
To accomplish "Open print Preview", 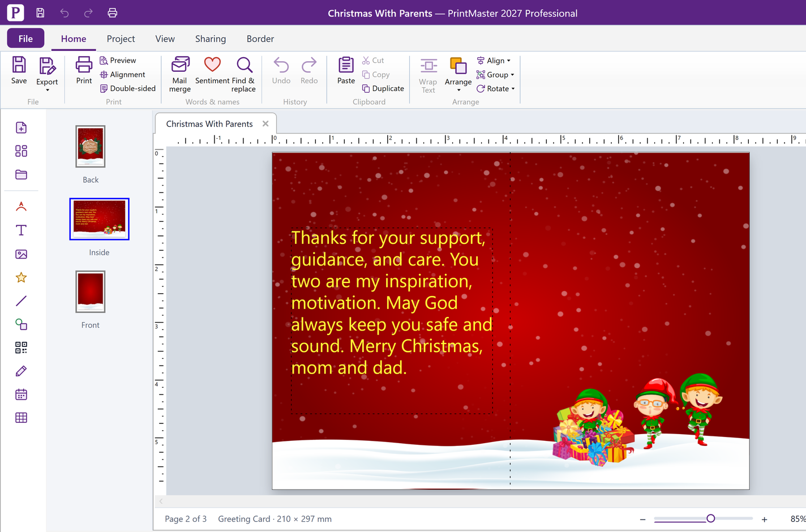I will [x=118, y=61].
